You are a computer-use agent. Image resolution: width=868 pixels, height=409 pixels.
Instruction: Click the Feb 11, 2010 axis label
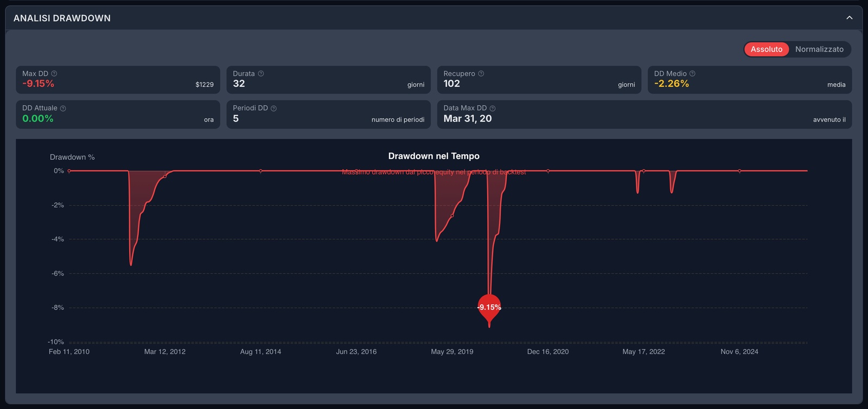(69, 352)
